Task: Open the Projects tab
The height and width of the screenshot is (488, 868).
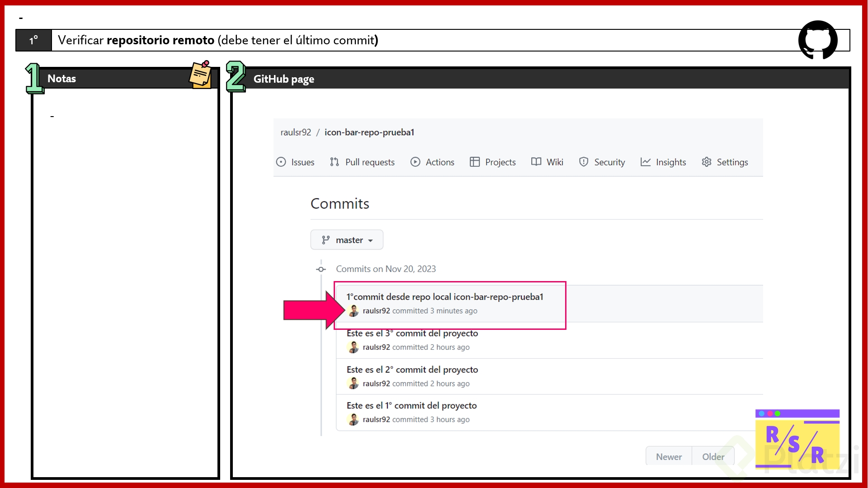Action: coord(493,162)
